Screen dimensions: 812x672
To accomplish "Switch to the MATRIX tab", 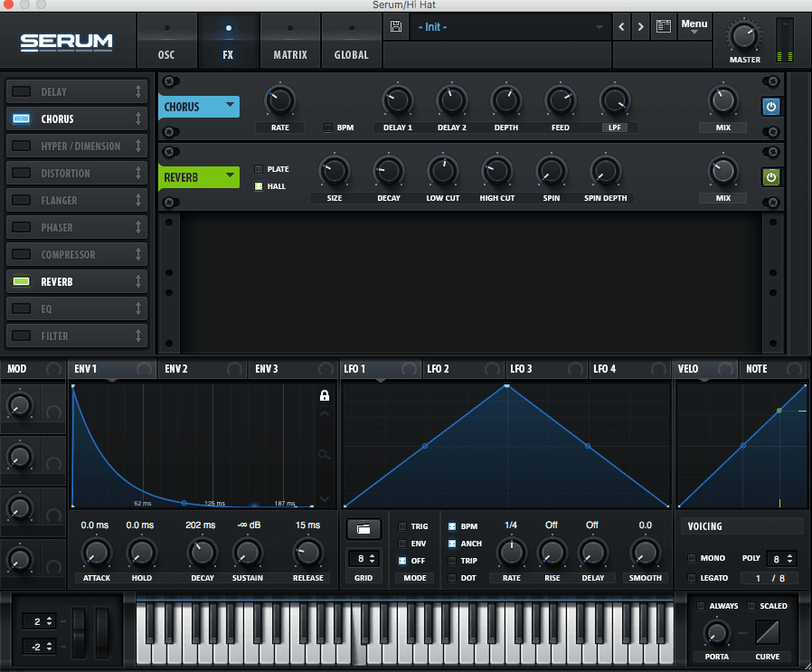I will pos(290,41).
